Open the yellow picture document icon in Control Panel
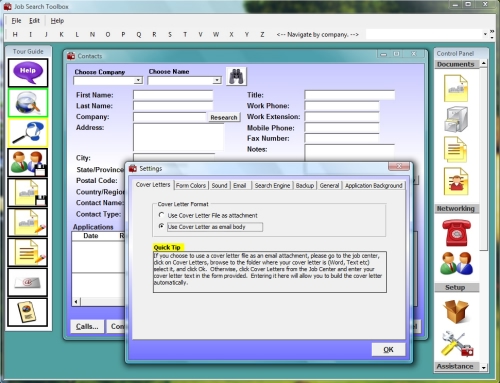The image size is (500, 383). point(456,88)
